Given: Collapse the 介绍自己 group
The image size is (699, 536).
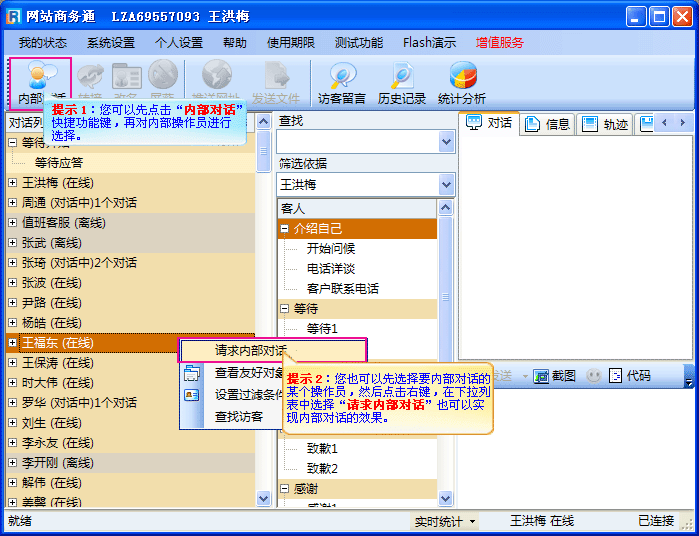Looking at the screenshot, I should (x=285, y=229).
